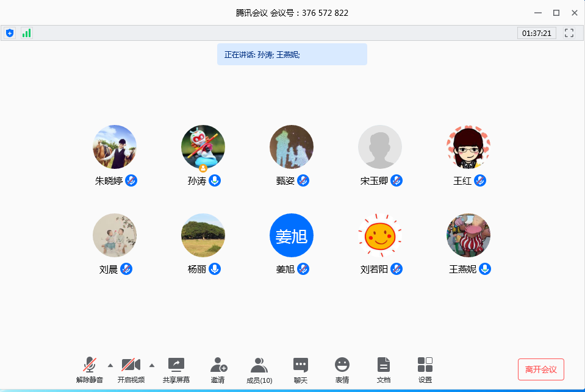Expand audio options arrow next to 解除静音
The width and height of the screenshot is (585, 392).
click(x=110, y=365)
